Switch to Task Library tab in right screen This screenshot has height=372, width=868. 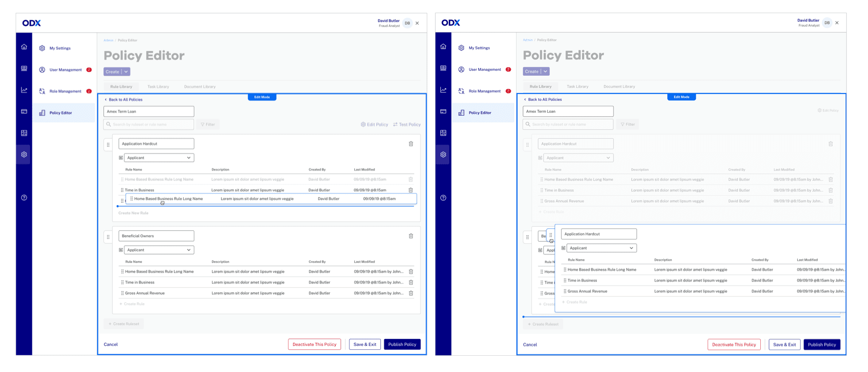click(577, 87)
